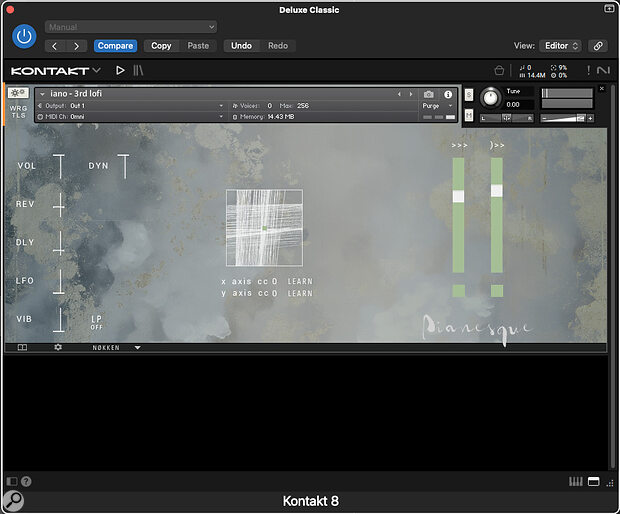Select previous instrument arrow in header

click(399, 94)
